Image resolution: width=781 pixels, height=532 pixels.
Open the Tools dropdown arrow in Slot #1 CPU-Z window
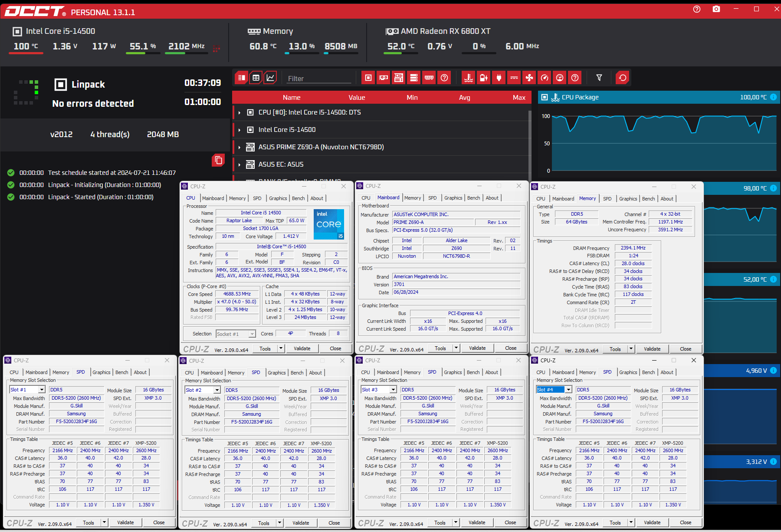[x=104, y=522]
